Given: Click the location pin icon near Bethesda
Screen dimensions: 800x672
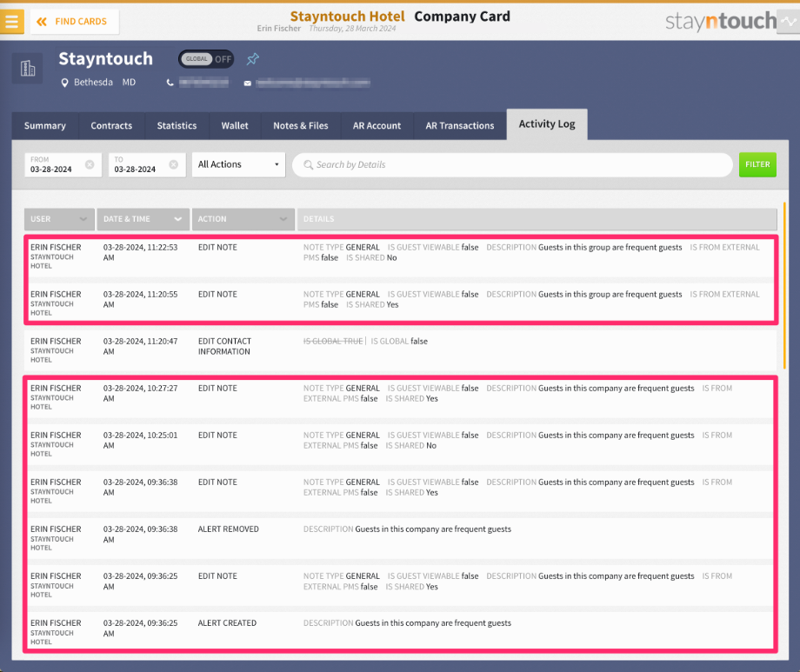Looking at the screenshot, I should coord(64,83).
